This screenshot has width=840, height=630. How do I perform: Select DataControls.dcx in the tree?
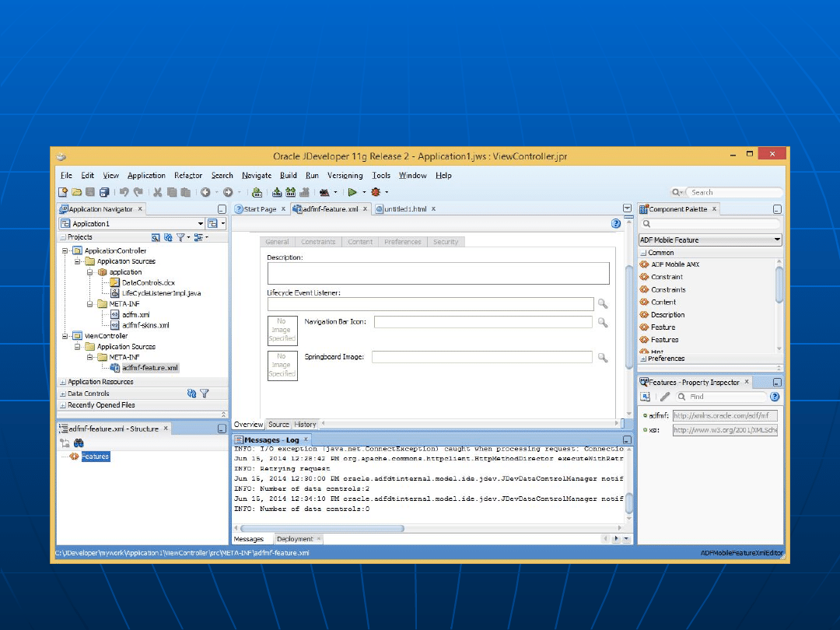click(x=149, y=282)
